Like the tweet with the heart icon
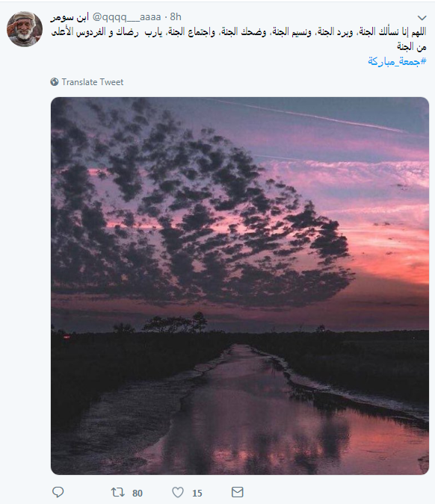 pos(178,492)
